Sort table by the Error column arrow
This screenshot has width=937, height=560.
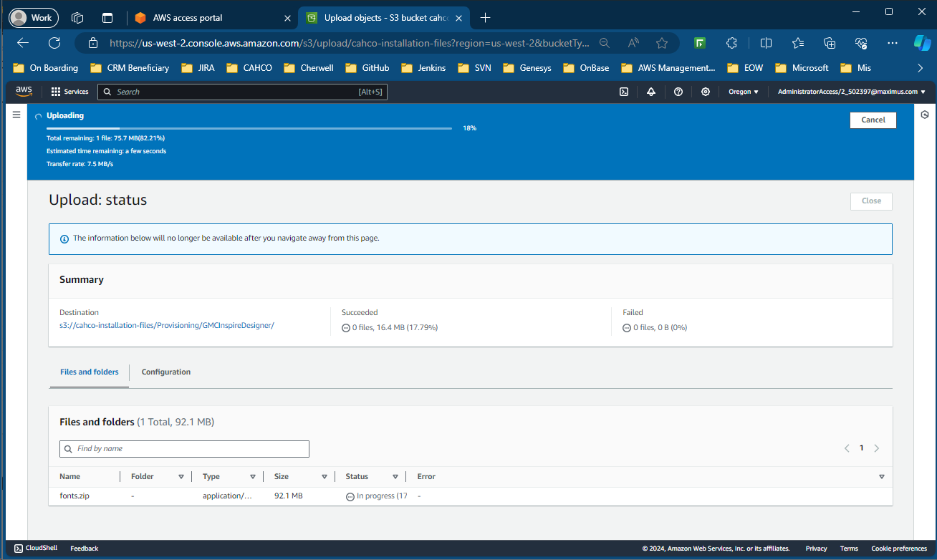click(x=882, y=477)
